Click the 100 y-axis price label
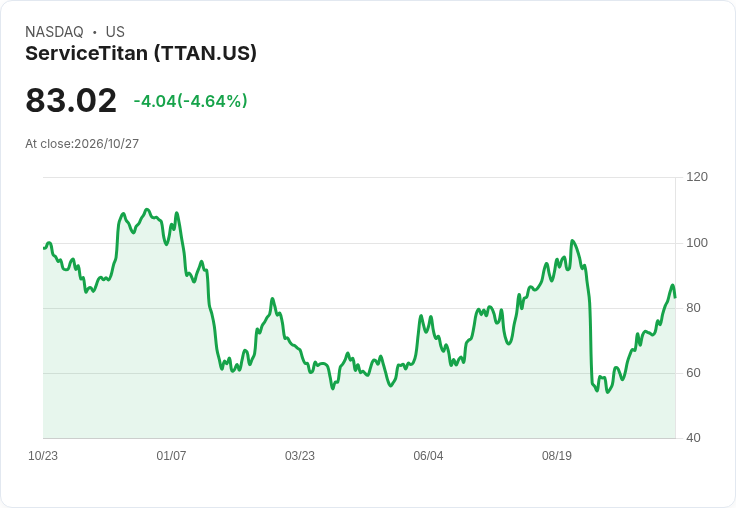 coord(697,243)
